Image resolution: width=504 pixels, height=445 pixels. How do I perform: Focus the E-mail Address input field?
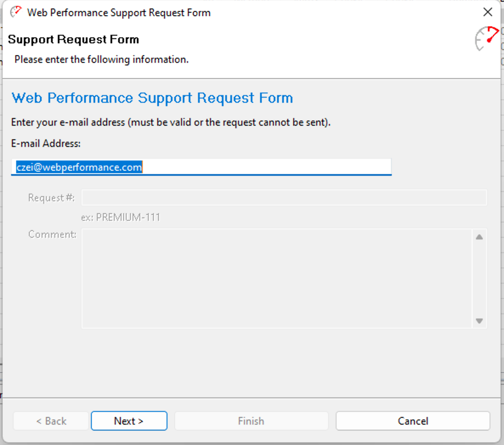click(x=201, y=167)
